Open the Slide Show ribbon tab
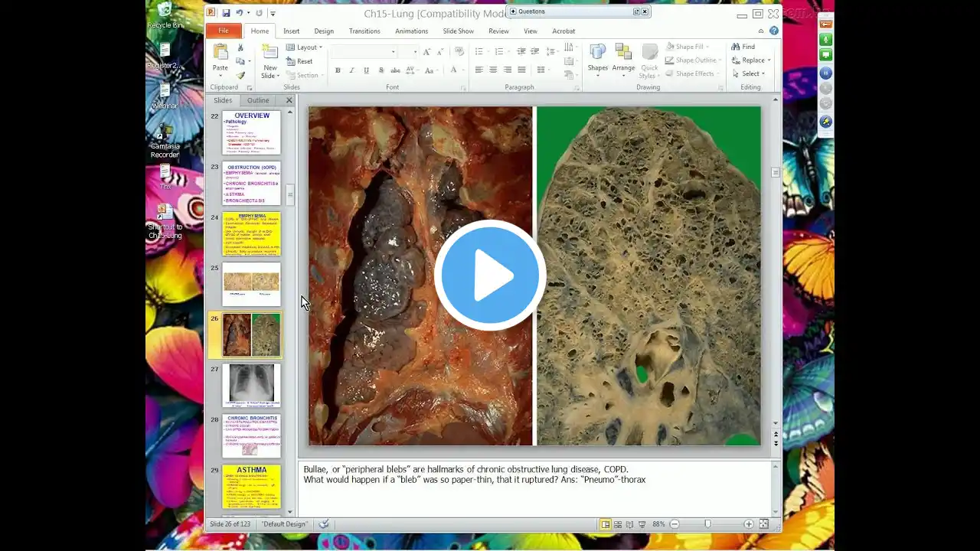The image size is (980, 551). [x=458, y=31]
